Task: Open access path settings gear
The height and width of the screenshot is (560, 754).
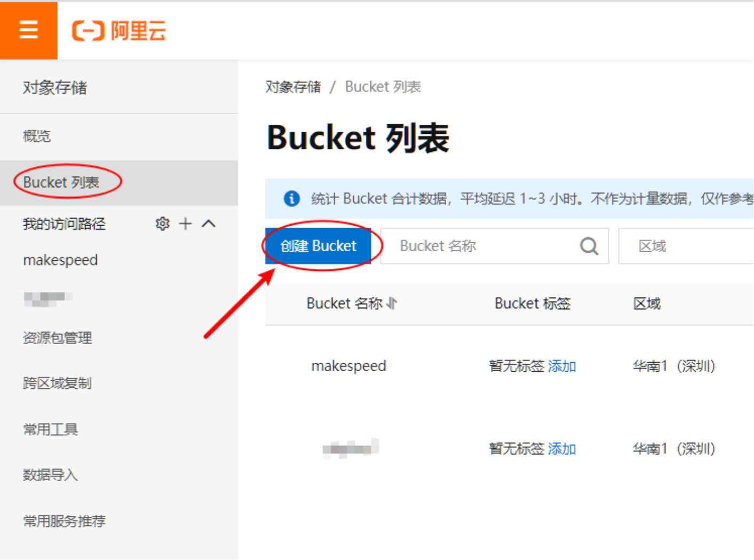Action: (x=162, y=224)
